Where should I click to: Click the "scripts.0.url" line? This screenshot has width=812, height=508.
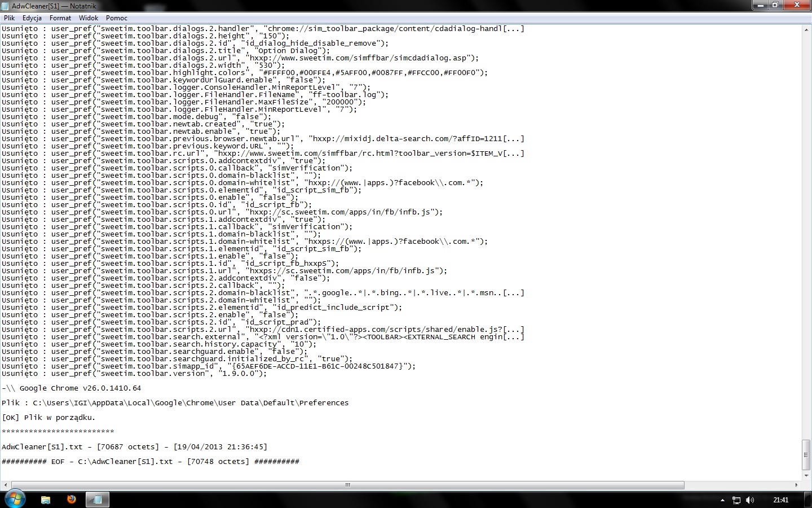pos(222,212)
